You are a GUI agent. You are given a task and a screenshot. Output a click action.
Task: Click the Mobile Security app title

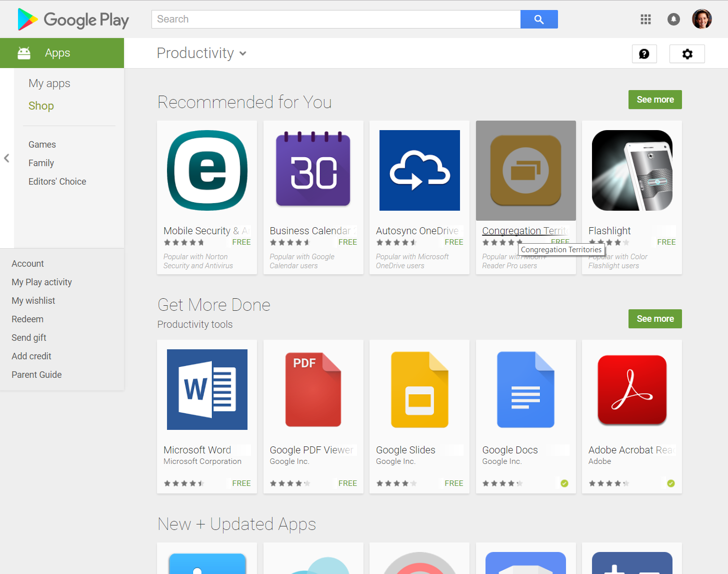[x=206, y=231]
